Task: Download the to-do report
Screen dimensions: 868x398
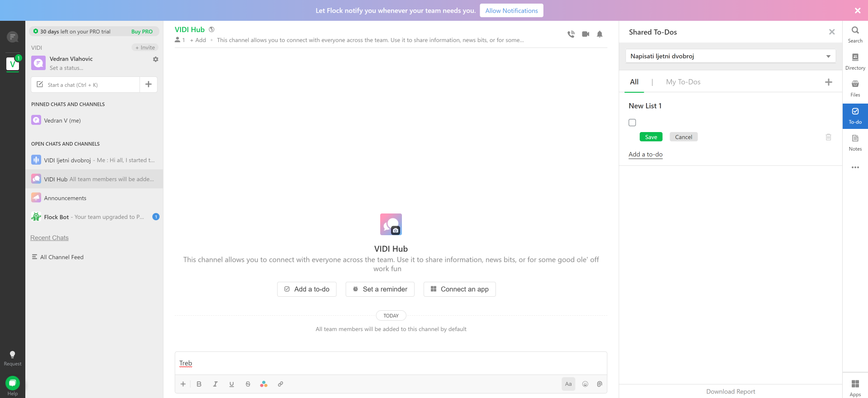Action: (731, 392)
